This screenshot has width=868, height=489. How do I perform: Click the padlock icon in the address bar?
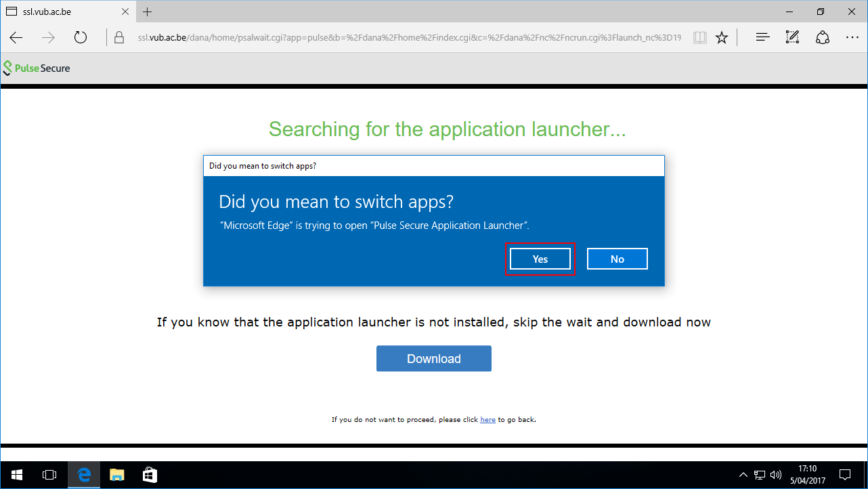118,38
